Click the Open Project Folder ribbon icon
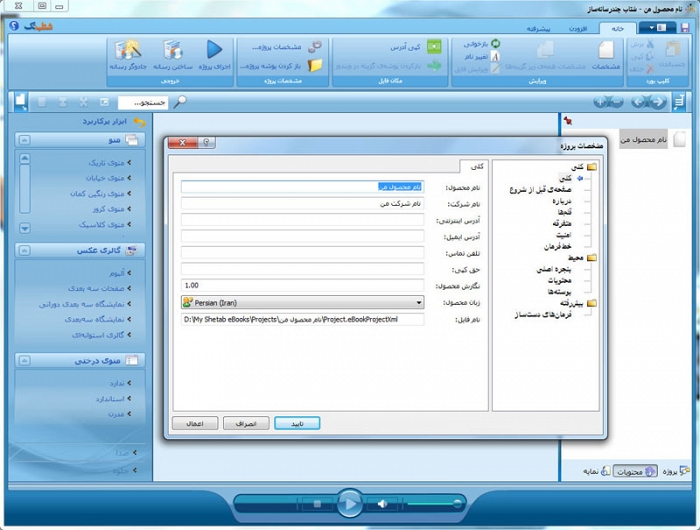Viewport: 700px width, 530px height. (x=315, y=66)
